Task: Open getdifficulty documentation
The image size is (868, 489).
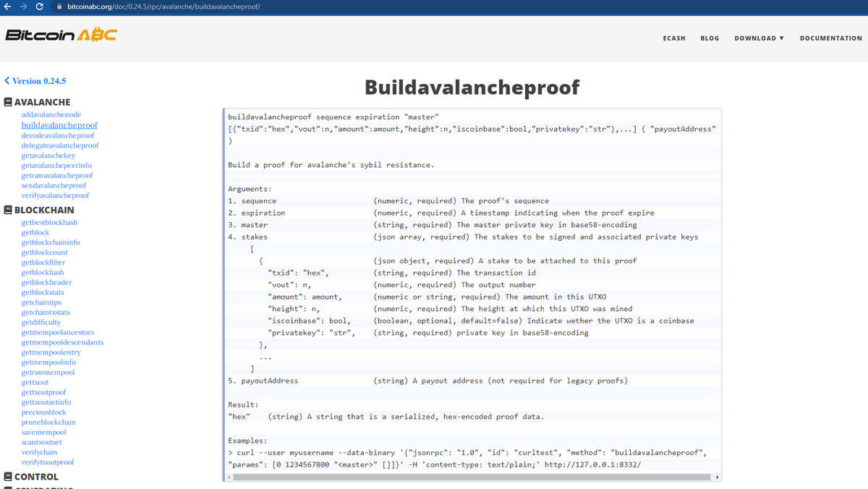Action: (41, 323)
